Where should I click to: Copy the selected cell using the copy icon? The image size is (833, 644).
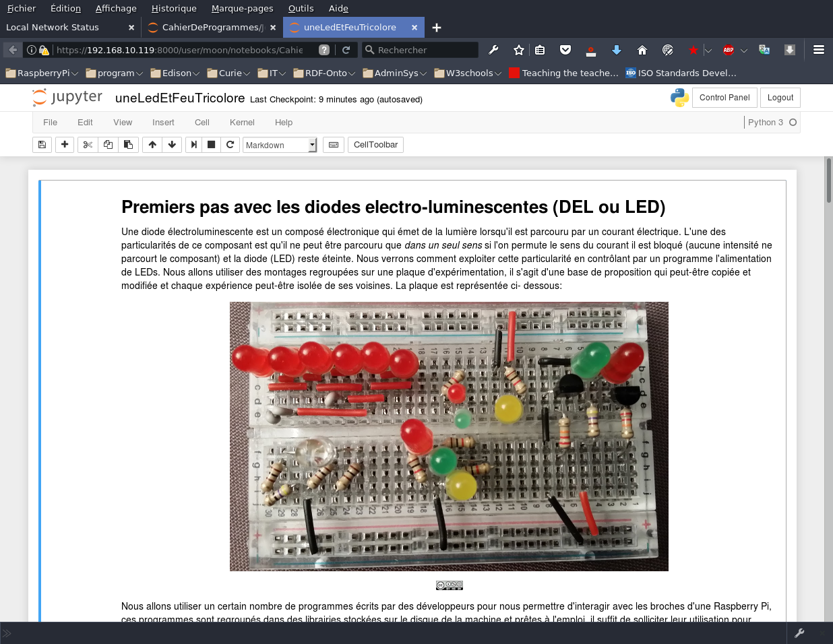[x=108, y=144]
